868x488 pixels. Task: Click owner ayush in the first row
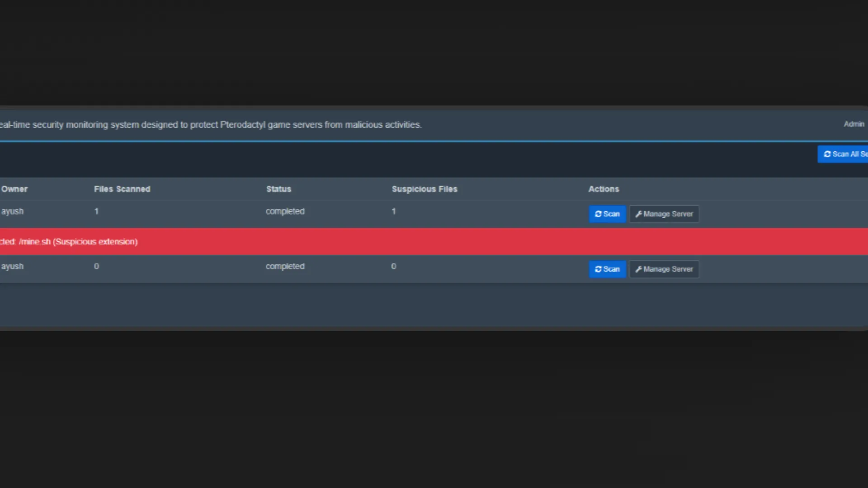point(12,211)
